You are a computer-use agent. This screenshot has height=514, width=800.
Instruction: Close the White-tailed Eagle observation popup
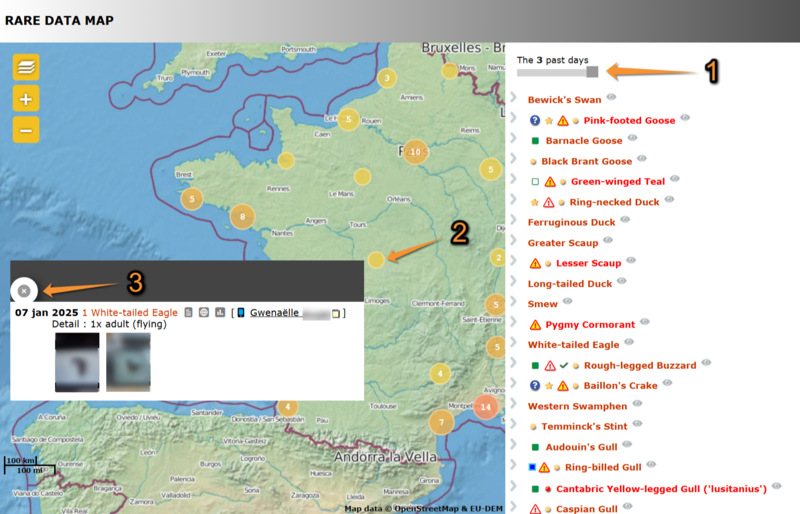click(x=24, y=291)
